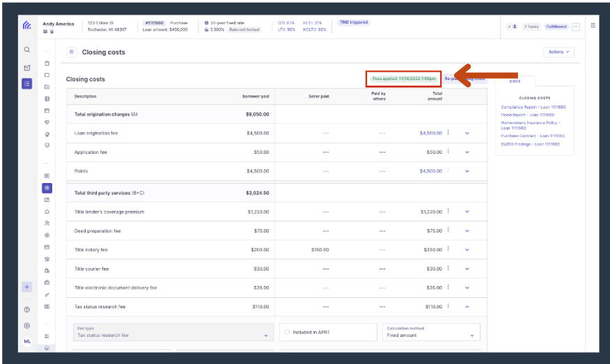Open the briefcase icon in loan navigation
Screen dimensions: 610x364
(47, 283)
